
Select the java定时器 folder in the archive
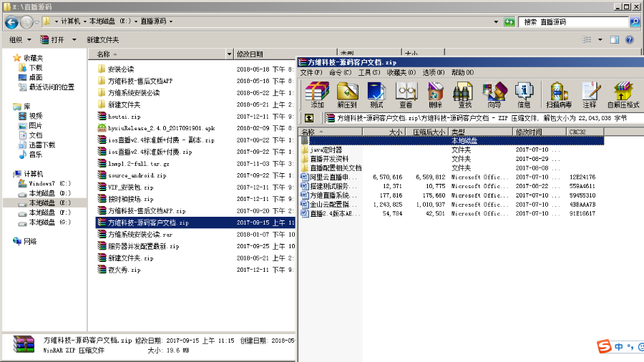tap(326, 150)
